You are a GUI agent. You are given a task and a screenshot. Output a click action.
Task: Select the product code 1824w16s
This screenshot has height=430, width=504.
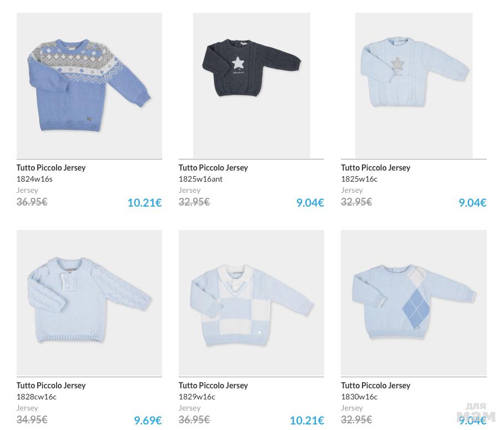34,179
